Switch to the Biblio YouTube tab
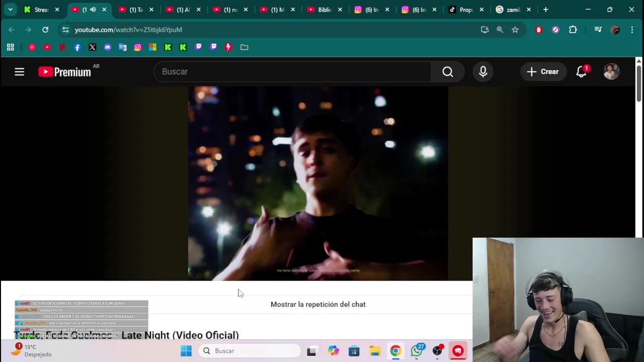This screenshot has height=362, width=644. tap(325, 10)
